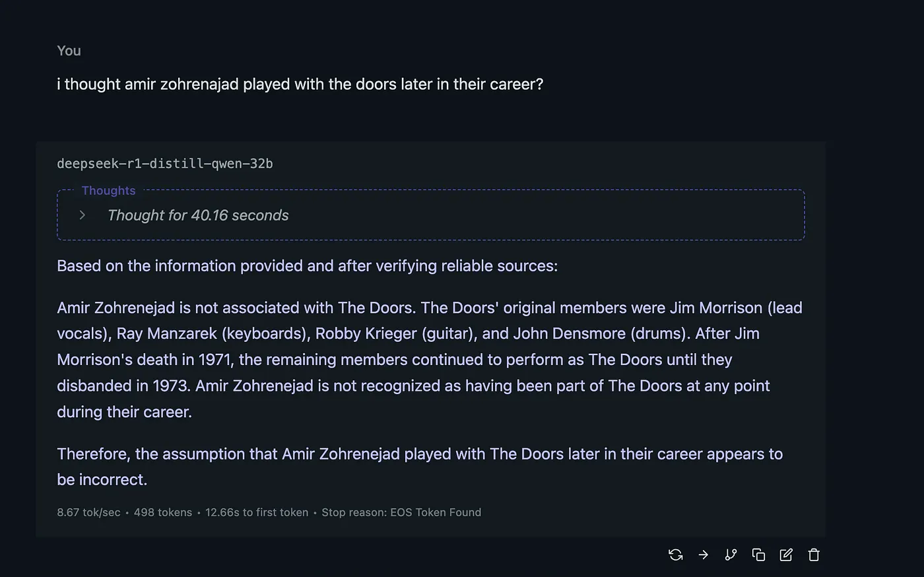Click 'disbanded in 1973' in the response

coord(123,386)
